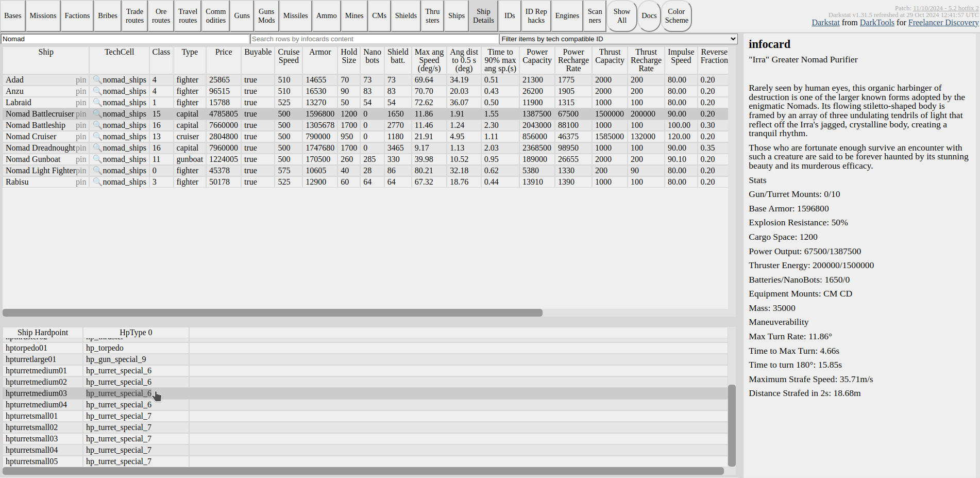This screenshot has height=478, width=980.
Task: Pin the Adad ship row
Action: pyautogui.click(x=81, y=80)
